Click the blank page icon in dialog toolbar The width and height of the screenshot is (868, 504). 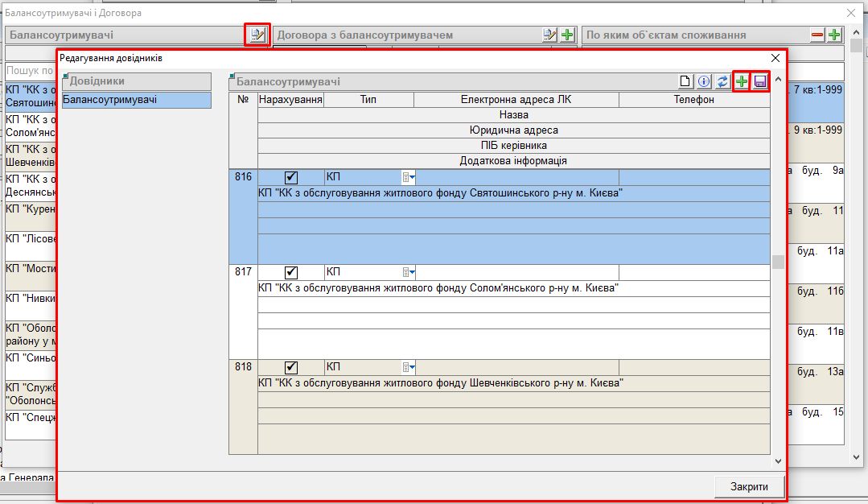685,81
